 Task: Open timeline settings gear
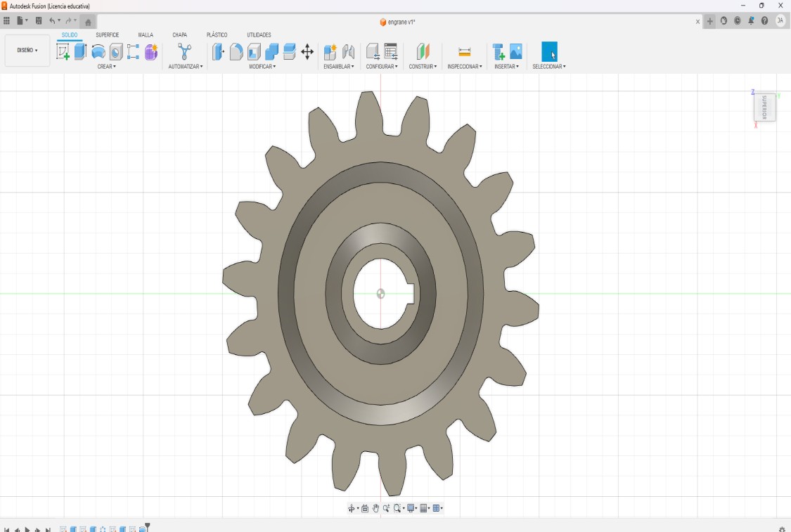click(x=782, y=529)
